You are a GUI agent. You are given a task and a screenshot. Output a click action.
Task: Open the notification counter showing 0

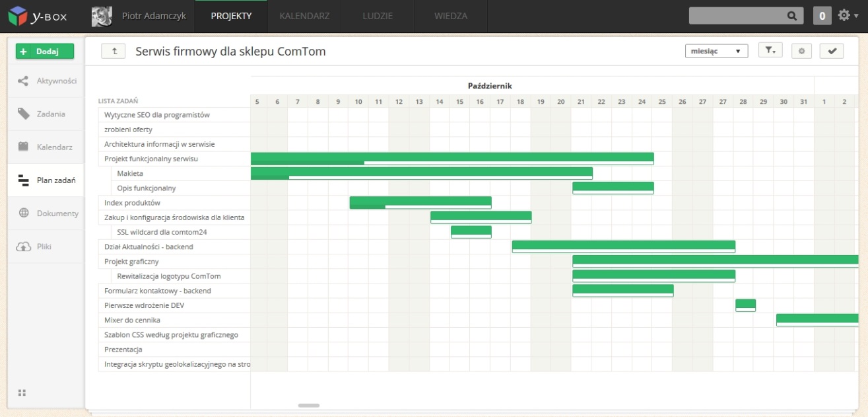coord(822,16)
